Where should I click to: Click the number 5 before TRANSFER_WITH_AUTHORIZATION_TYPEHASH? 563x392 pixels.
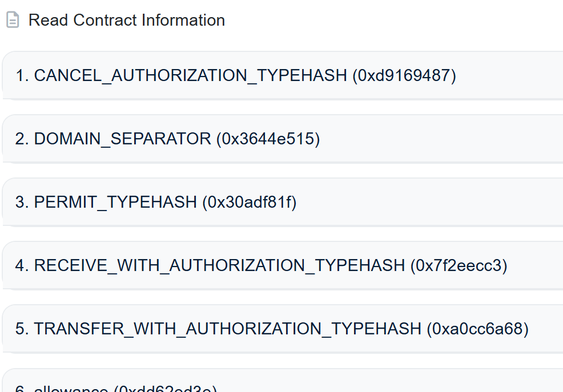coord(21,329)
